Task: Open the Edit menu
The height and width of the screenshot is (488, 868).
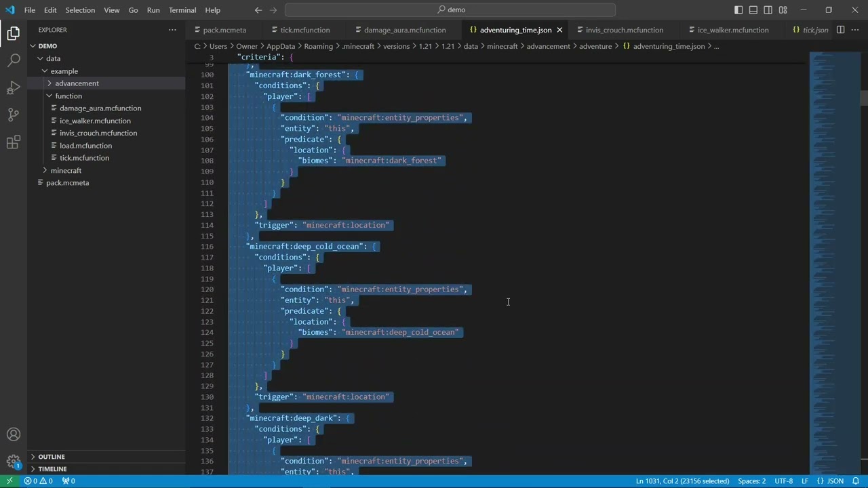Action: tap(50, 10)
